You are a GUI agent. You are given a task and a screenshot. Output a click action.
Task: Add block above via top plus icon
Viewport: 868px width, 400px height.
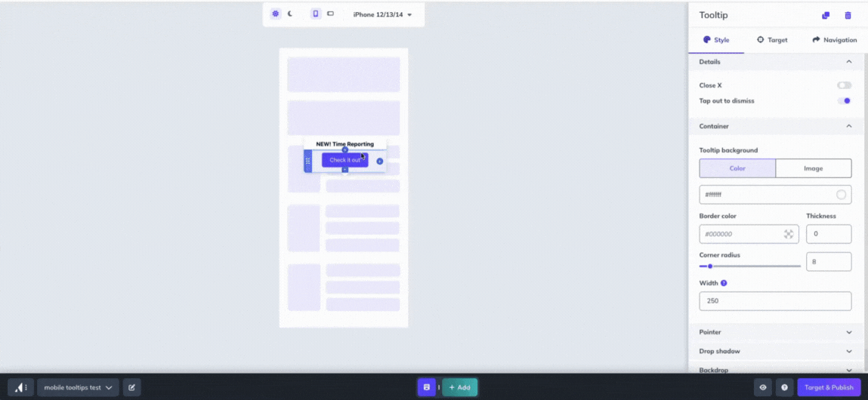(345, 150)
